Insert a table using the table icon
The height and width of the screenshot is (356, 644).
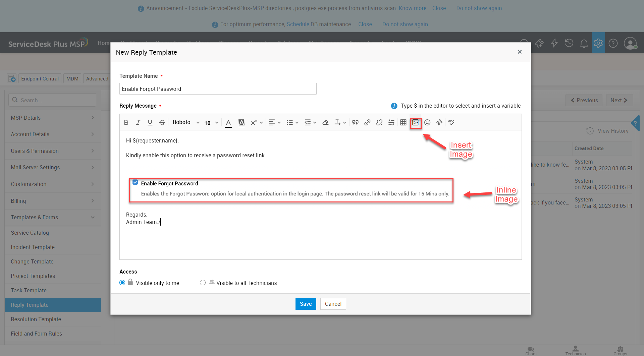[x=403, y=123]
